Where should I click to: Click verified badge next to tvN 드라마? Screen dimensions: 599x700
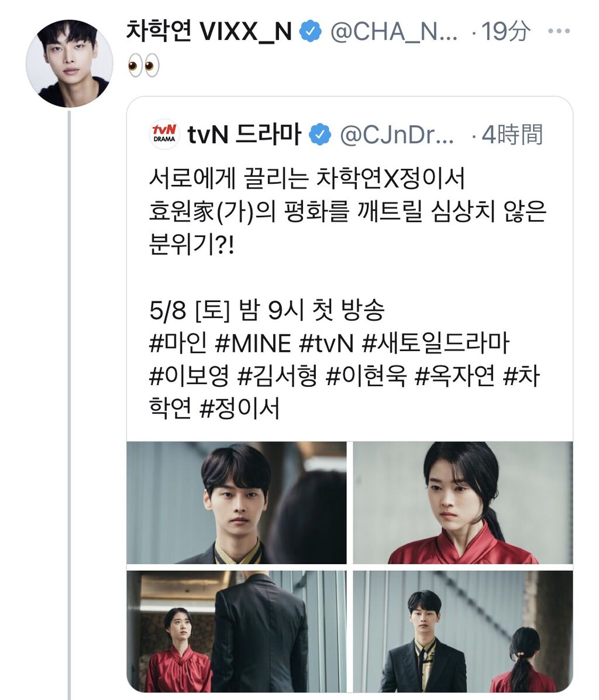tap(320, 135)
